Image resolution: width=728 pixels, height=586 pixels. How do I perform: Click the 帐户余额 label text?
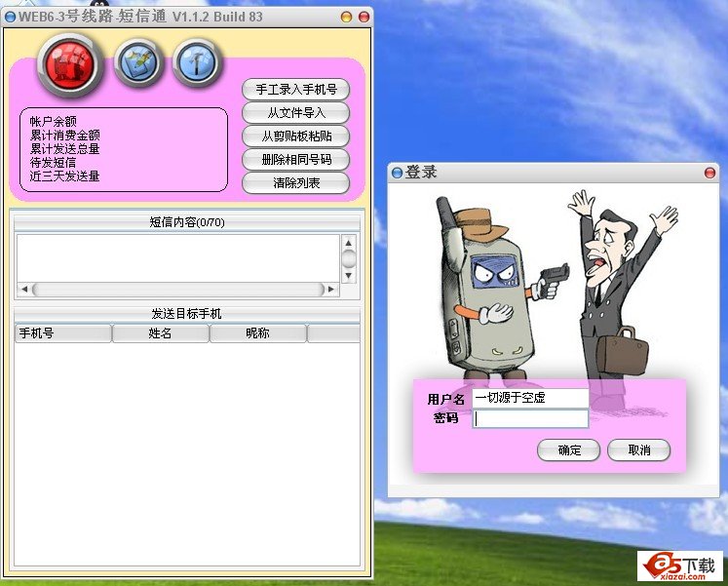[x=53, y=122]
